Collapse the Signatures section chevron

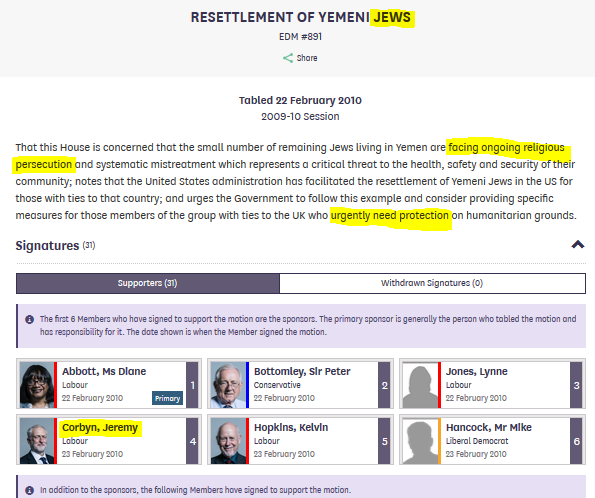[x=578, y=245]
